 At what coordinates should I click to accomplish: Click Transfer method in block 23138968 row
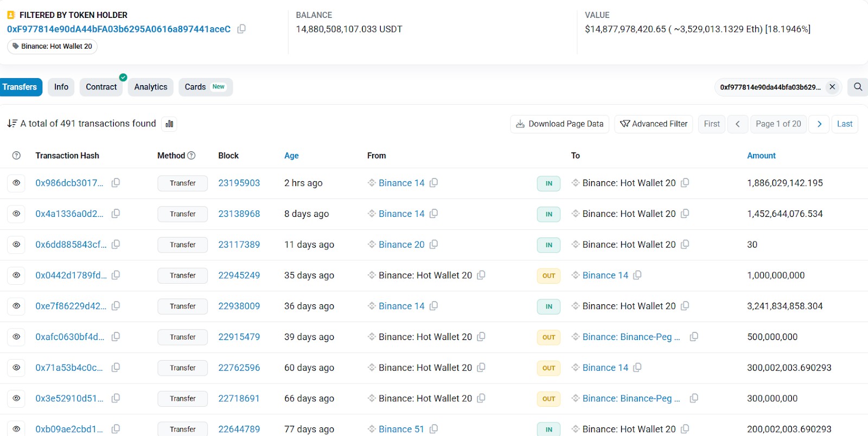click(x=183, y=214)
